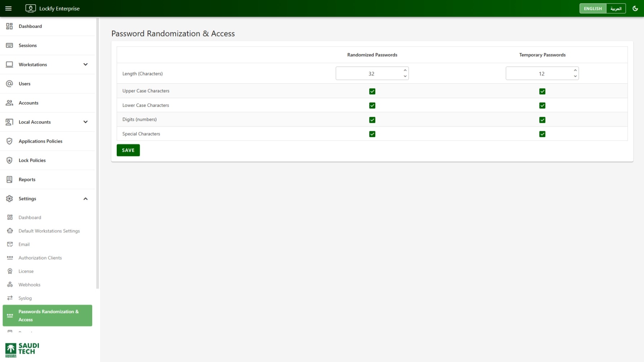Expand the Local Accounts submenu chevron
The image size is (644, 362).
pyautogui.click(x=85, y=122)
